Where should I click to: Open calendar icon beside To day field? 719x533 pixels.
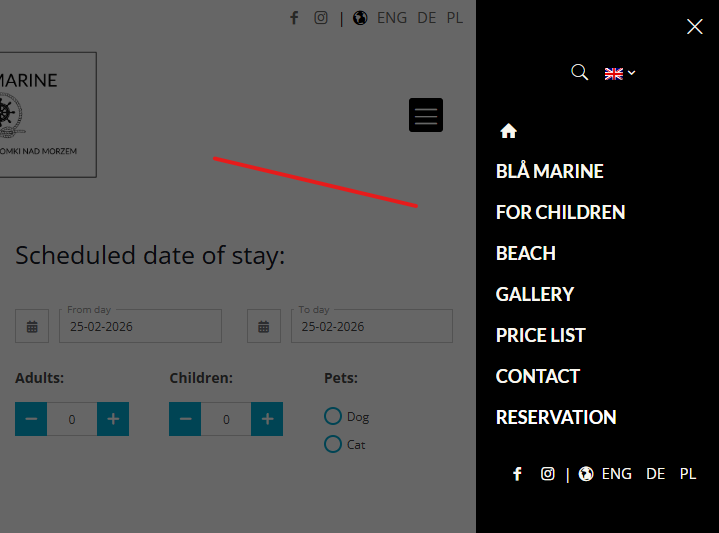click(264, 326)
